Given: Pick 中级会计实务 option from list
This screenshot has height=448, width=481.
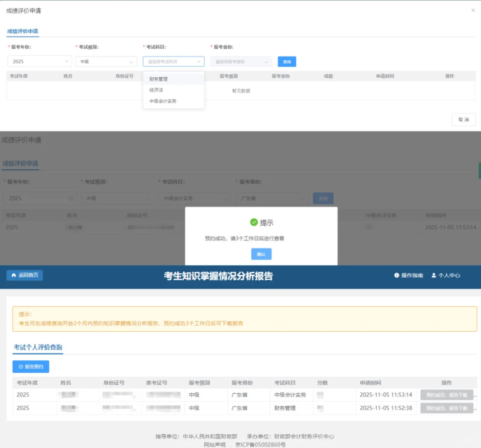Looking at the screenshot, I should pyautogui.click(x=163, y=101).
